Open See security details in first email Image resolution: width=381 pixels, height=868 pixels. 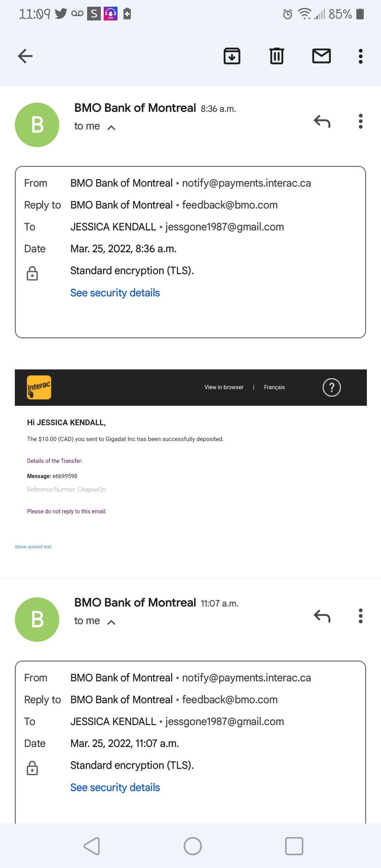tap(115, 293)
